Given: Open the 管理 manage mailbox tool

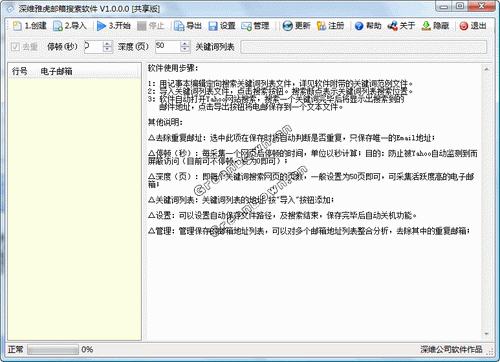Looking at the screenshot, I should coord(247,26).
